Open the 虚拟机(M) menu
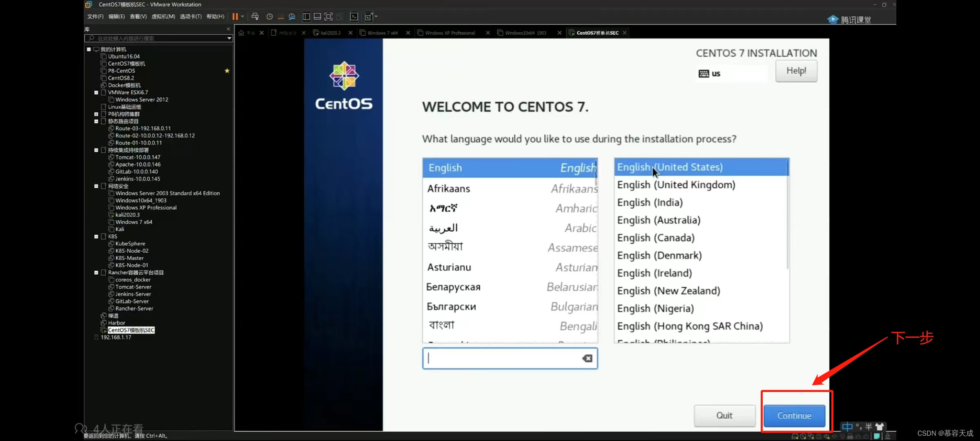Viewport: 980px width, 441px height. click(x=163, y=17)
